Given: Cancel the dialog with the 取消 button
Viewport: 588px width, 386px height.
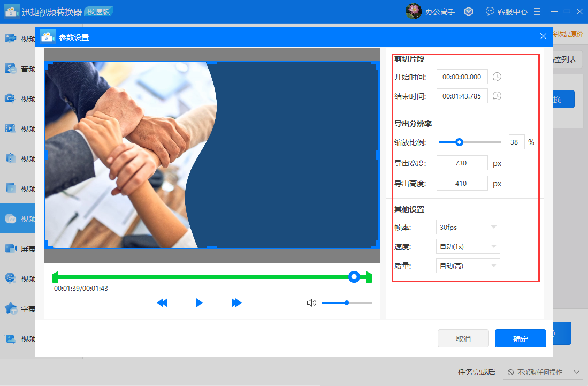Looking at the screenshot, I should [463, 338].
